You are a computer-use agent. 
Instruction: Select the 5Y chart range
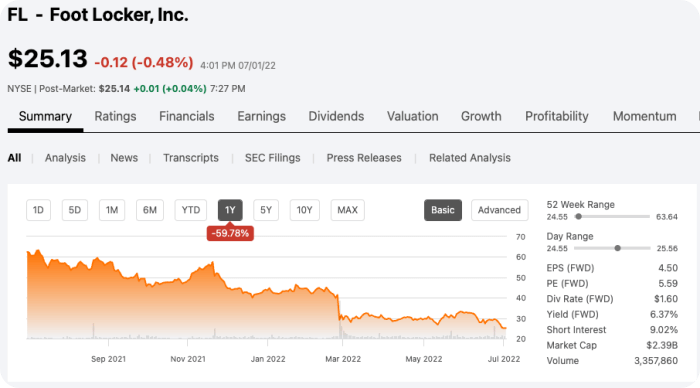(x=266, y=210)
